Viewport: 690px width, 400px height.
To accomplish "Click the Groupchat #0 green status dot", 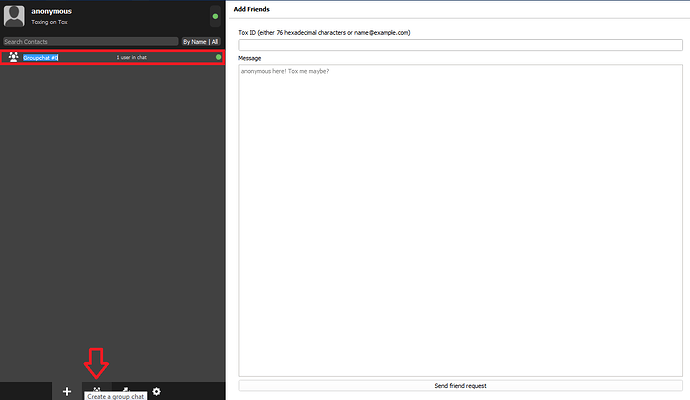I will tap(218, 57).
